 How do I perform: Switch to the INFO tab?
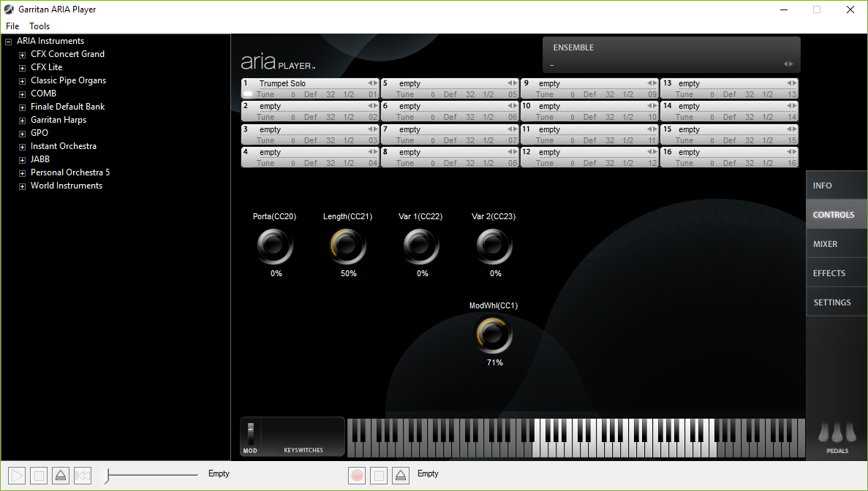837,186
